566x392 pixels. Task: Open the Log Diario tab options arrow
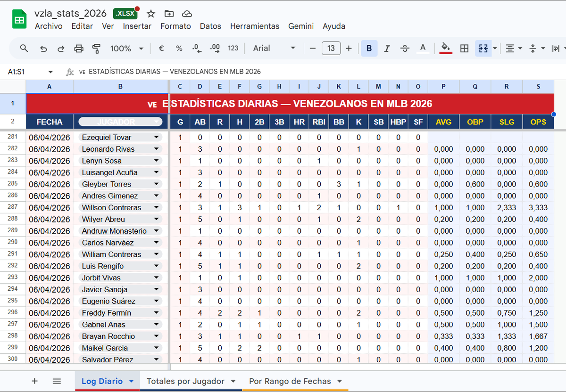[x=132, y=381]
